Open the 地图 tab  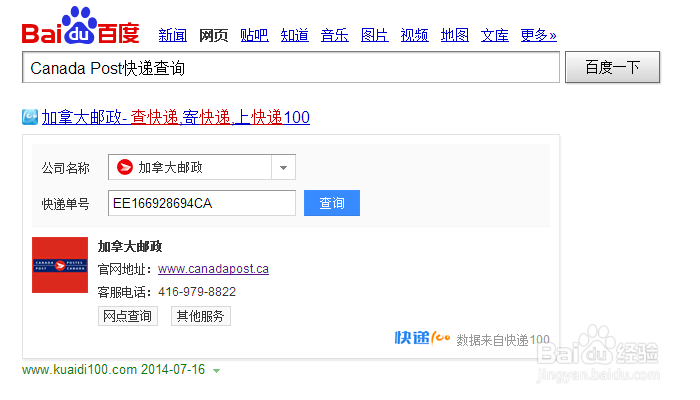coord(454,35)
